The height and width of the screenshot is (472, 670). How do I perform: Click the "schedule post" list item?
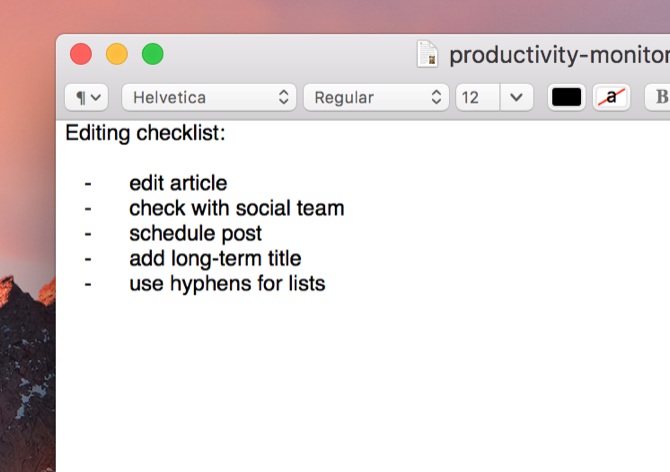coord(195,233)
